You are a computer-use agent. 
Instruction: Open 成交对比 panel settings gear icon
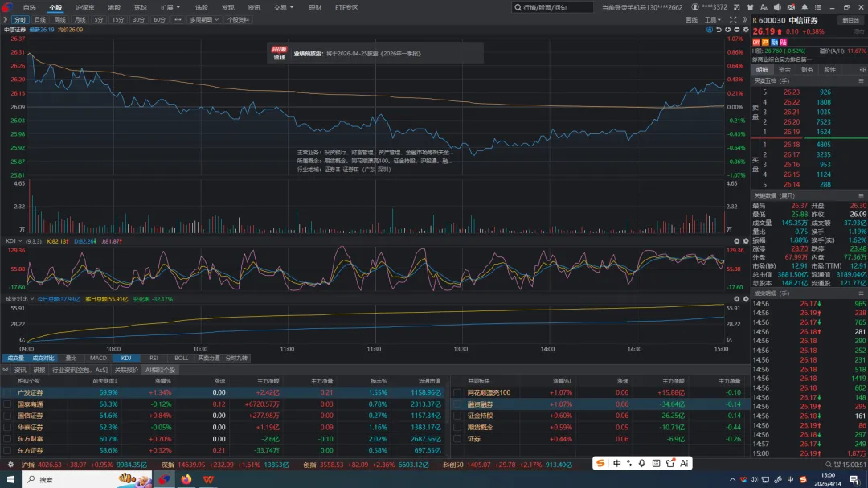[745, 299]
